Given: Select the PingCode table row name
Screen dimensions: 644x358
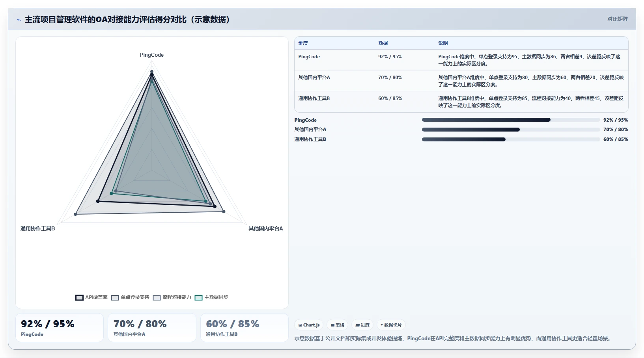Looking at the screenshot, I should 309,57.
